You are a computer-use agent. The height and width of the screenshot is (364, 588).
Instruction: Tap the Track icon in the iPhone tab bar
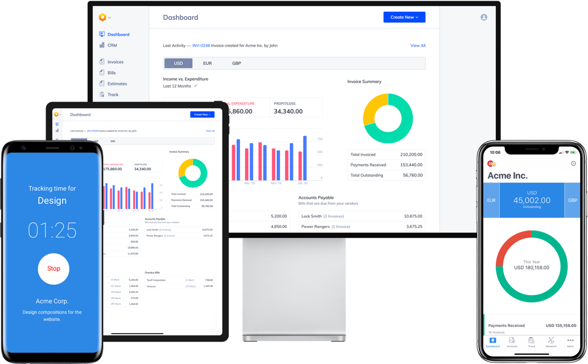click(531, 340)
